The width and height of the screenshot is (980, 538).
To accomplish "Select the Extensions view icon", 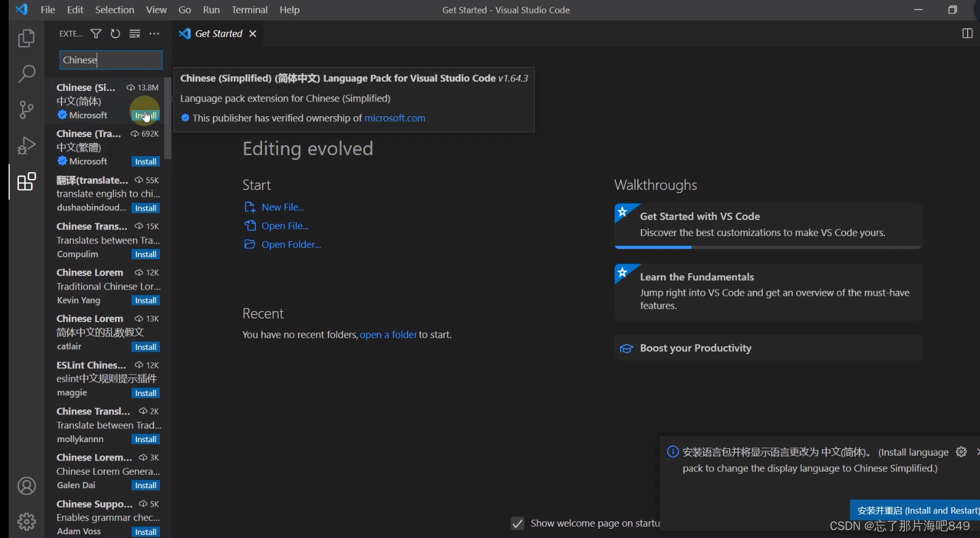I will 26,182.
